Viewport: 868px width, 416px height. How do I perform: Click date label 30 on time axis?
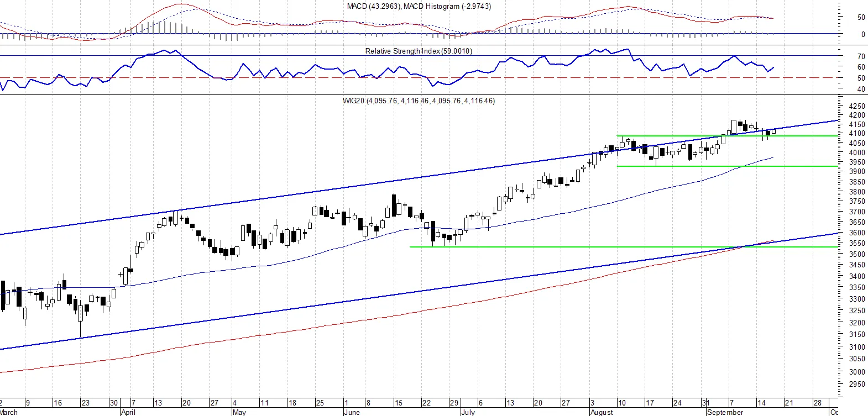tap(113, 403)
